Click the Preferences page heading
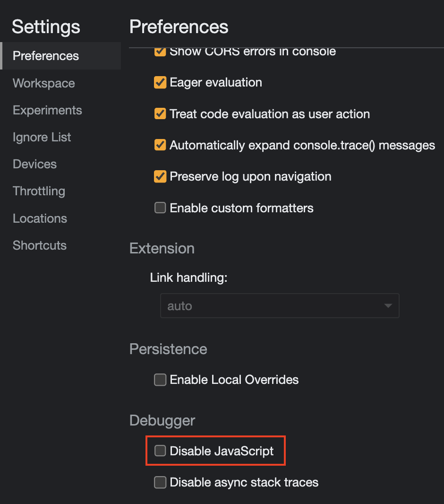 point(179,26)
